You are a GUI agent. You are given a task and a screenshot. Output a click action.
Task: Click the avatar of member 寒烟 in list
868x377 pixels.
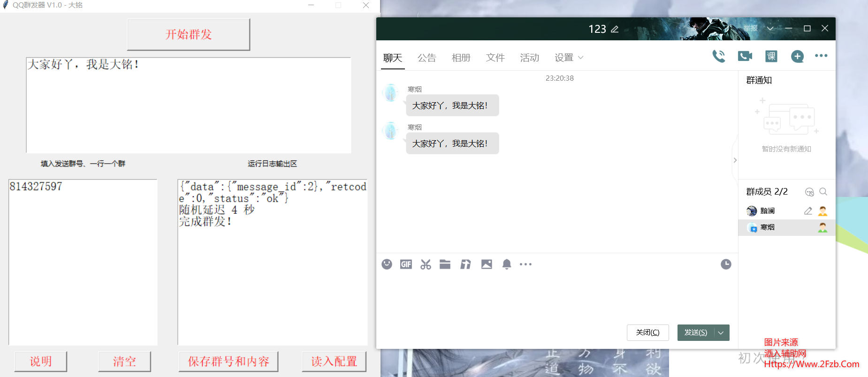pos(752,227)
